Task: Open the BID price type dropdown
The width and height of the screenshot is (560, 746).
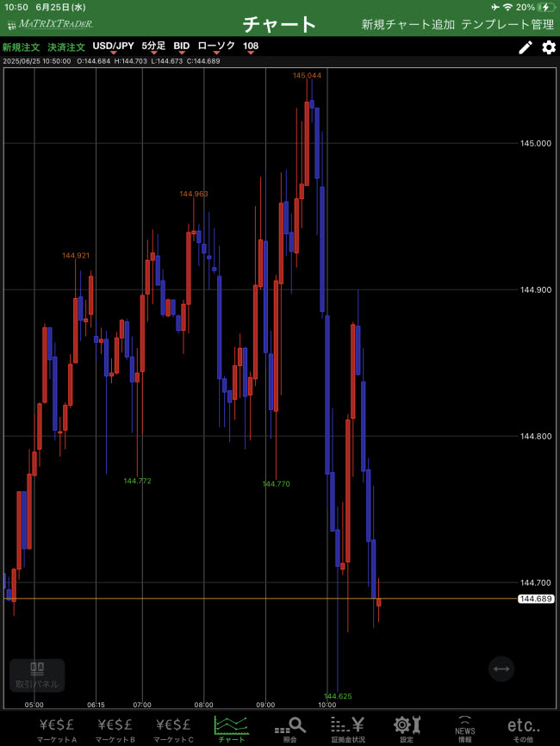Action: coord(181,47)
